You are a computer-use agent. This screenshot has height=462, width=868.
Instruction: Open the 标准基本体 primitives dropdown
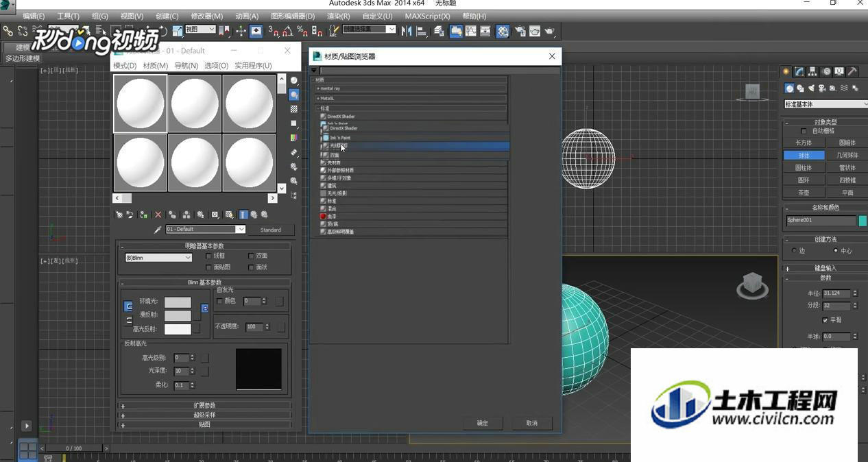click(x=825, y=104)
